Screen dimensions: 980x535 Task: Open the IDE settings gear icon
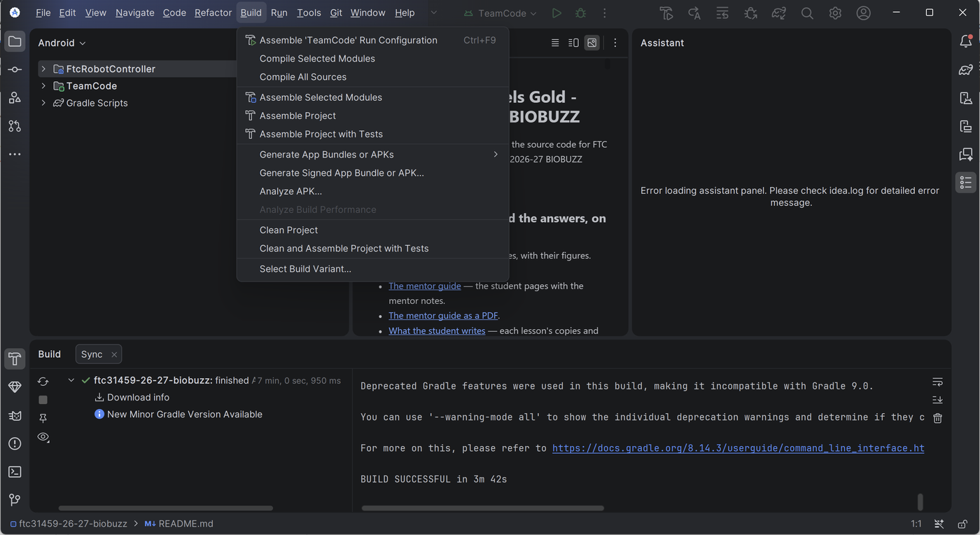835,13
